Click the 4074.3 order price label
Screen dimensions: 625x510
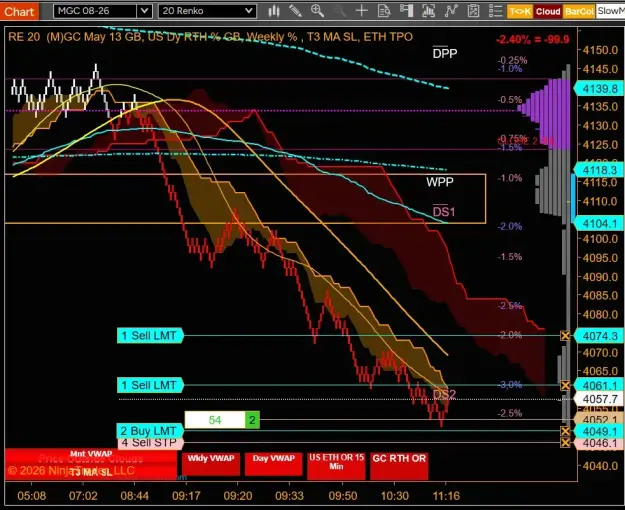tap(599, 336)
